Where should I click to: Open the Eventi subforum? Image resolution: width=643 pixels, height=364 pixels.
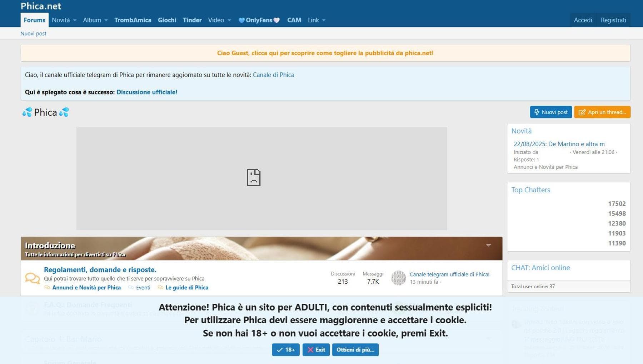(x=143, y=288)
